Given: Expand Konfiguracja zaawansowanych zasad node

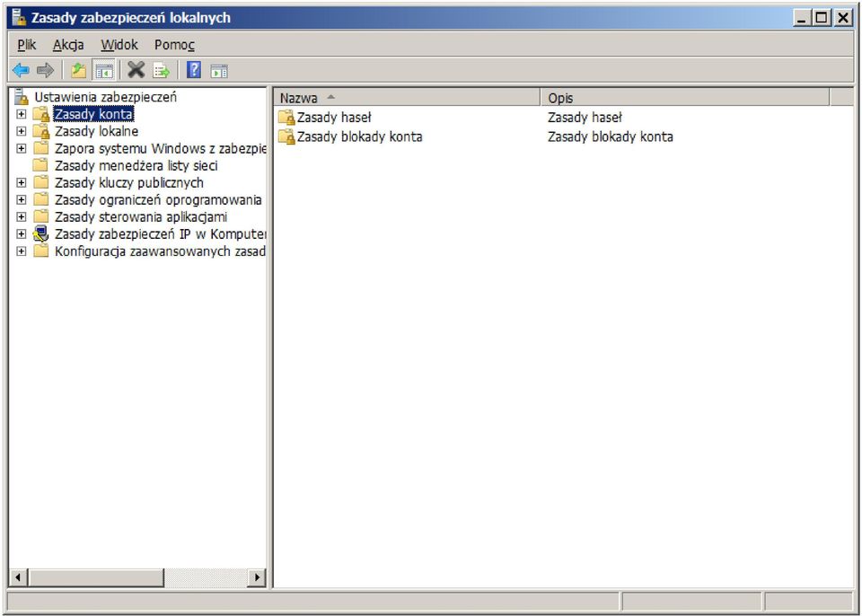Looking at the screenshot, I should click(21, 251).
